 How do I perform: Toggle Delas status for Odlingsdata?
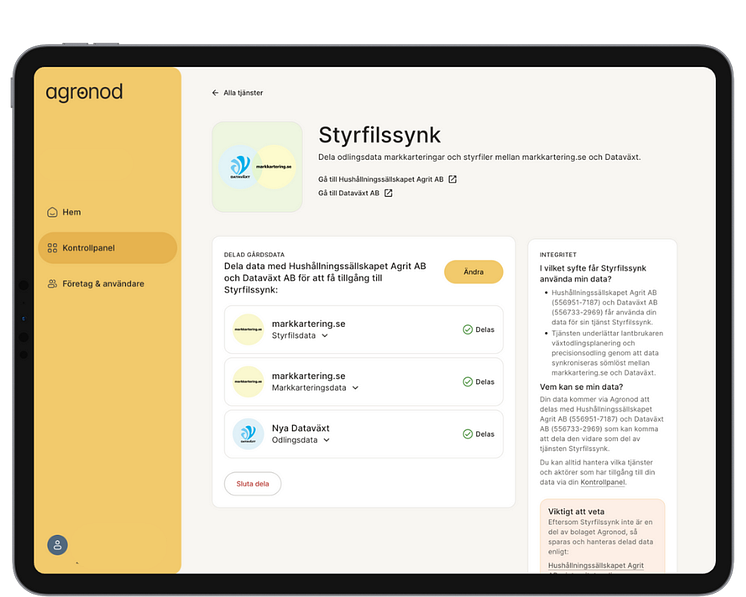tap(478, 434)
